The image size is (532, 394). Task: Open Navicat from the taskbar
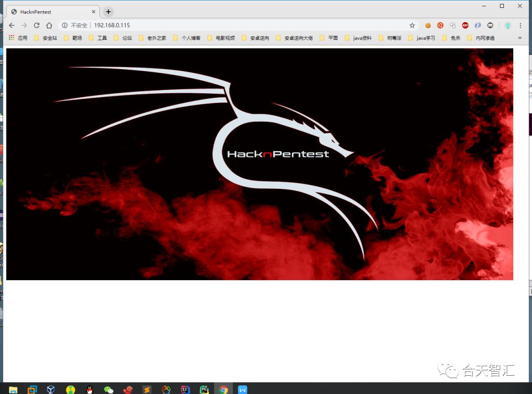166,390
